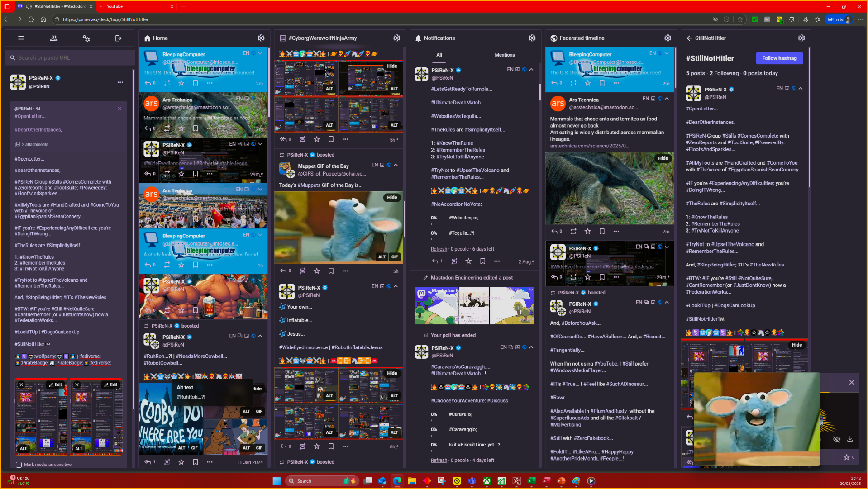Image resolution: width=868 pixels, height=489 pixels.
Task: Focus the Search or paste URL field
Action: coord(70,58)
